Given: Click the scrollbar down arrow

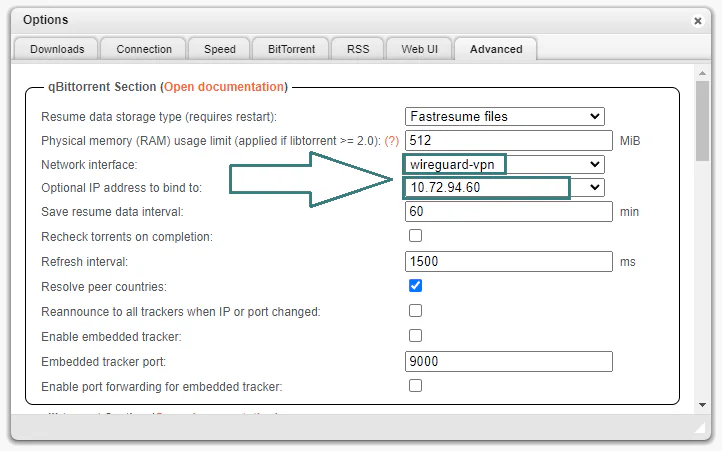Looking at the screenshot, I should pyautogui.click(x=702, y=405).
